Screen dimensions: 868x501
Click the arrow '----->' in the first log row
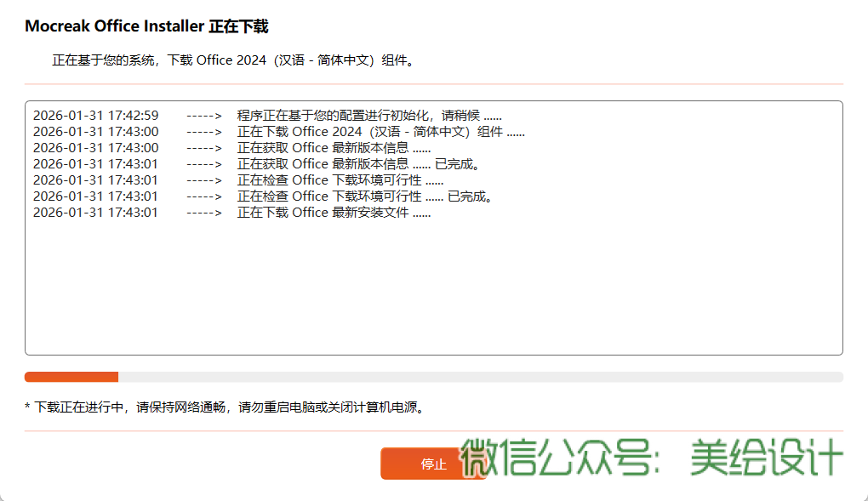pos(203,116)
